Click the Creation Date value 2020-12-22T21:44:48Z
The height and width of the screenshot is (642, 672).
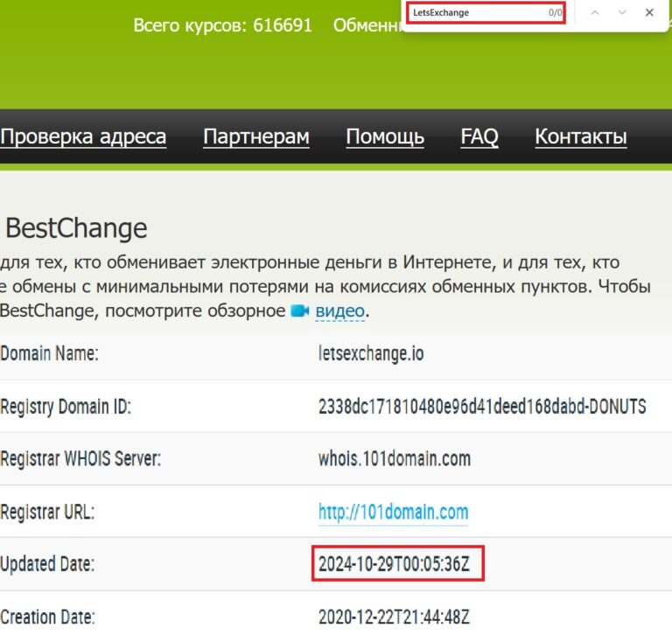tap(394, 618)
